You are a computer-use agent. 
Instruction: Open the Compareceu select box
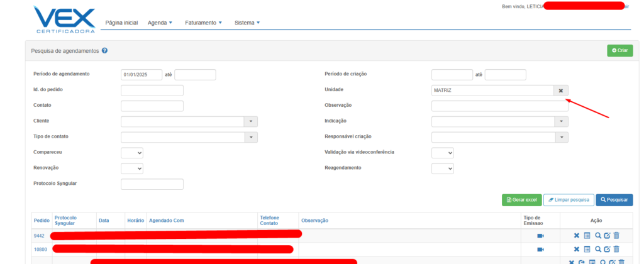click(x=132, y=153)
